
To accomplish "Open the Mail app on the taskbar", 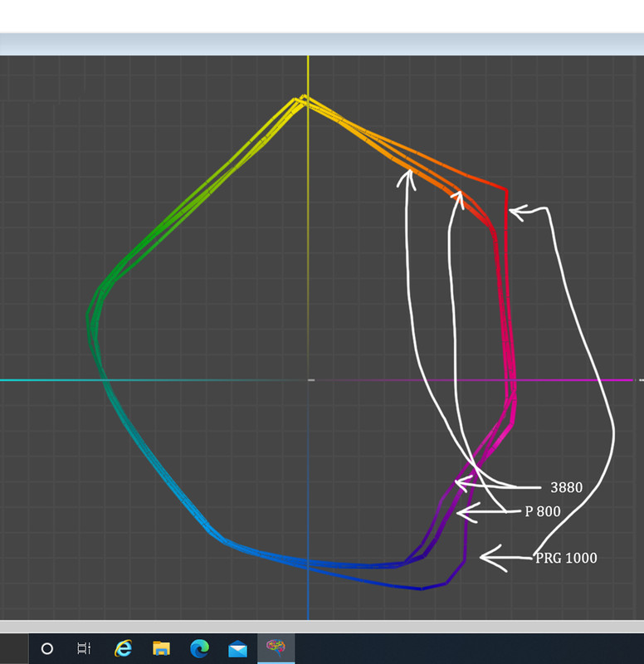I will [237, 649].
